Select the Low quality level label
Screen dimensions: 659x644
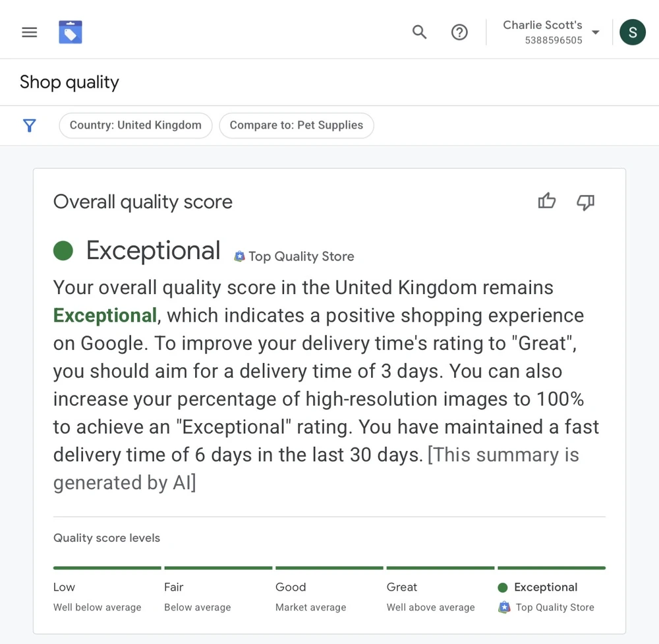point(64,587)
